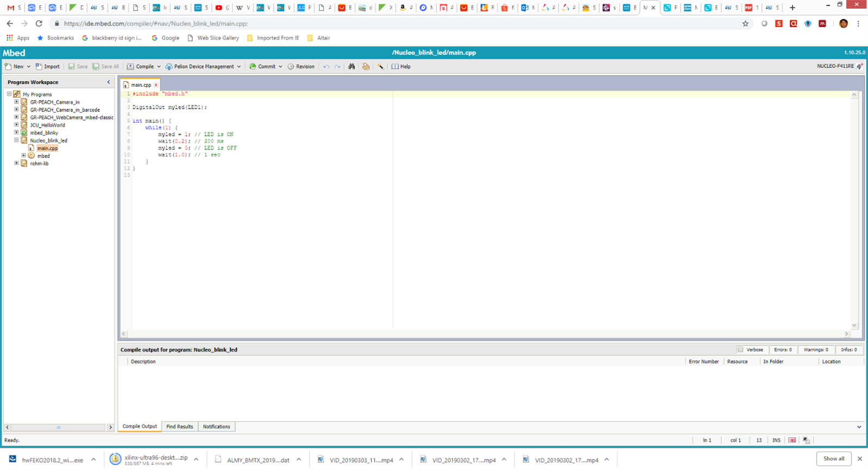Toggle the Warnings: 0 filter button
868x470 pixels.
tap(815, 349)
